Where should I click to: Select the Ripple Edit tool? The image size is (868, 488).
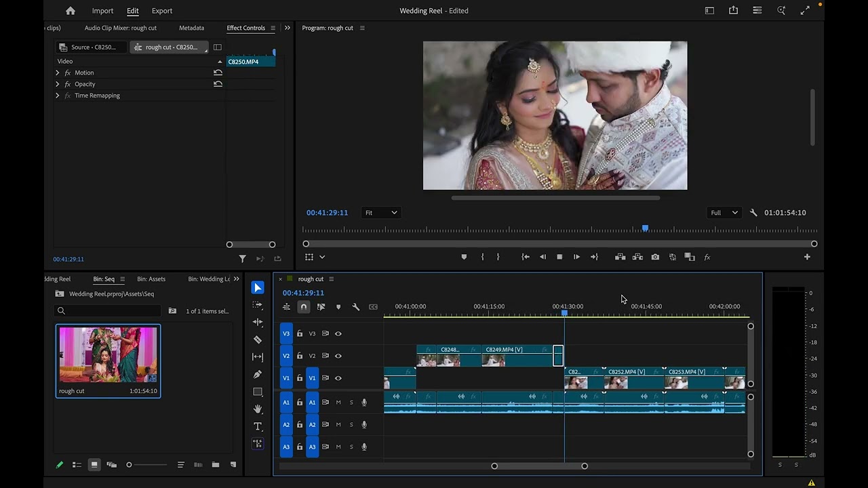pyautogui.click(x=258, y=322)
